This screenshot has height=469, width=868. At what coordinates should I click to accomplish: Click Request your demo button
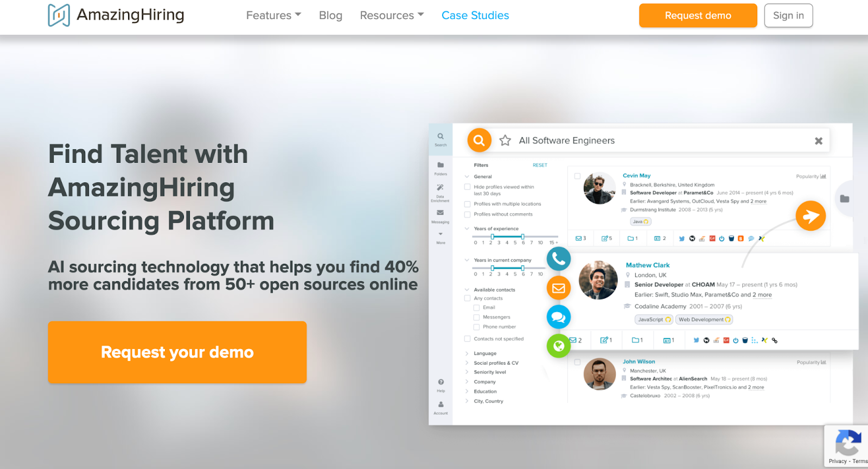pos(177,352)
